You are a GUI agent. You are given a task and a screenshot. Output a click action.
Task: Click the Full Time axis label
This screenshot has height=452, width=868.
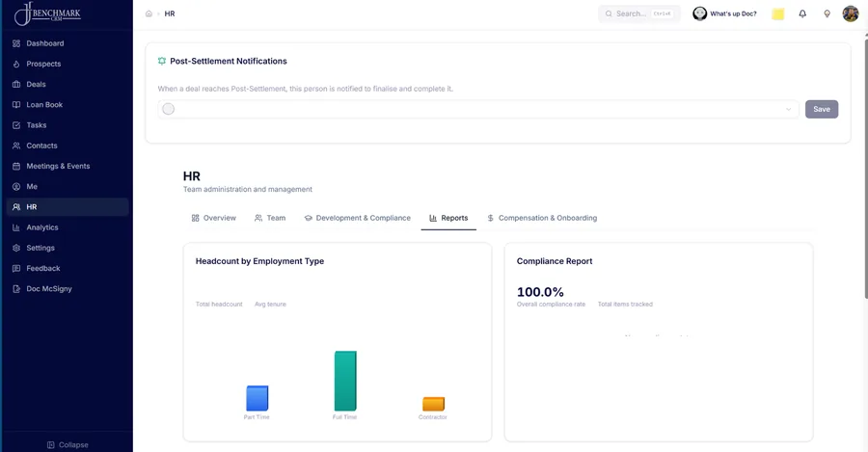click(344, 417)
